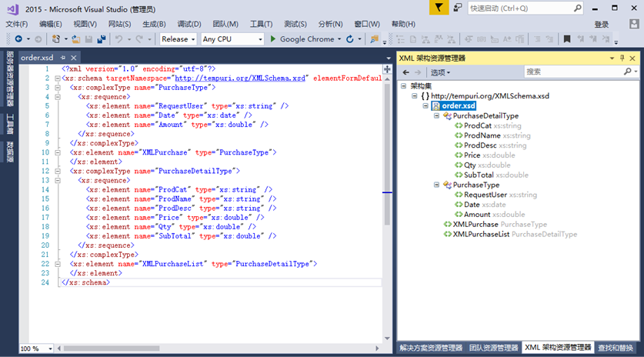This screenshot has height=357, width=644.
Task: Open the feedback icon next to notifications
Action: pos(458,8)
